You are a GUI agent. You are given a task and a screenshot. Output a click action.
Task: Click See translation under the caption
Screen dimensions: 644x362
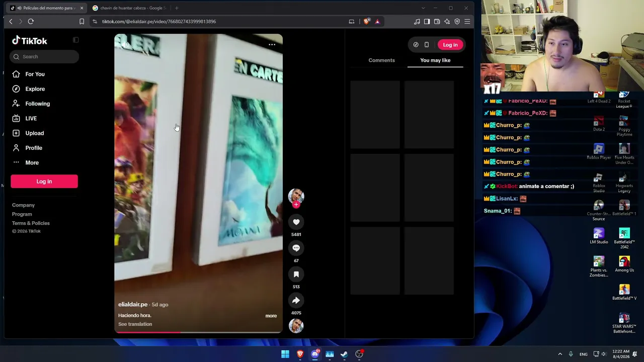pyautogui.click(x=135, y=324)
